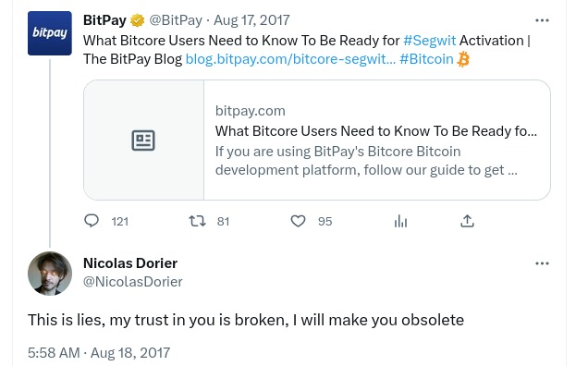This screenshot has height=366, width=588.
Task: View tweet analytics bar chart icon
Action: (x=400, y=221)
